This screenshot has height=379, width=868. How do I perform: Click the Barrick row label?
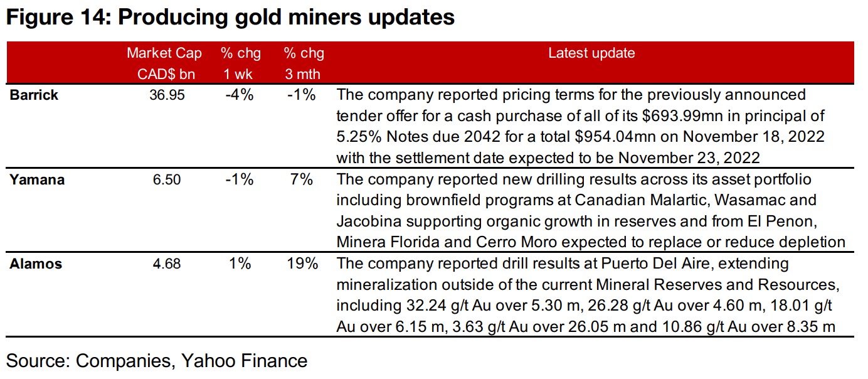[x=34, y=95]
